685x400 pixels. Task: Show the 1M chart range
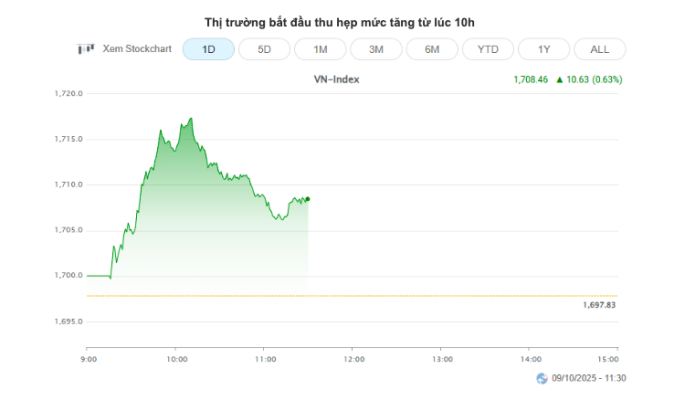pos(320,48)
